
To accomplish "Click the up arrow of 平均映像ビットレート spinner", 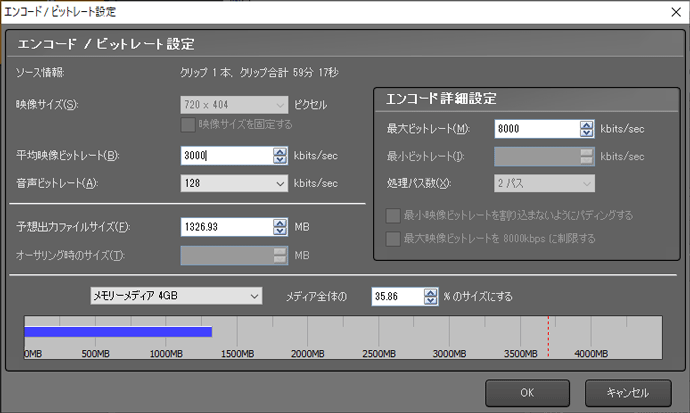I will click(x=280, y=151).
